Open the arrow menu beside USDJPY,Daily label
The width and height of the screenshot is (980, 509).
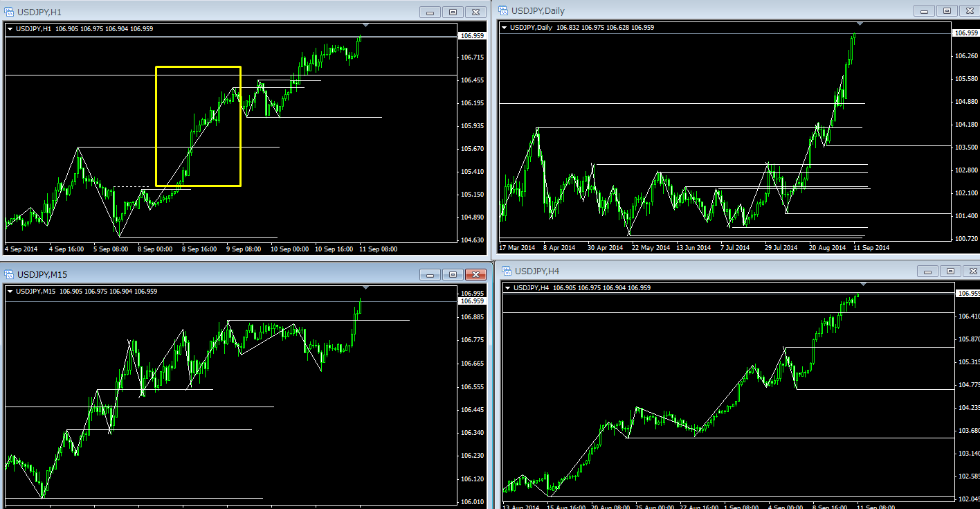tap(504, 28)
